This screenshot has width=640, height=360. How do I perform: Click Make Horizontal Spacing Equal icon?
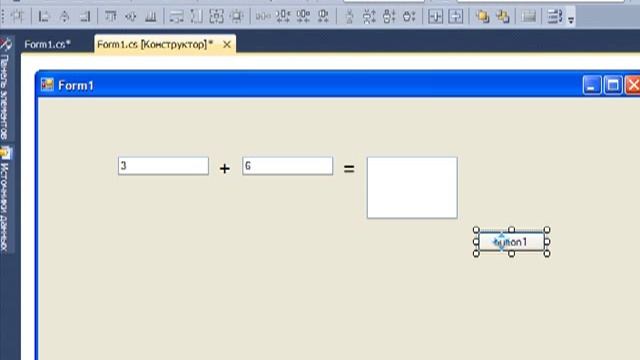tap(263, 16)
